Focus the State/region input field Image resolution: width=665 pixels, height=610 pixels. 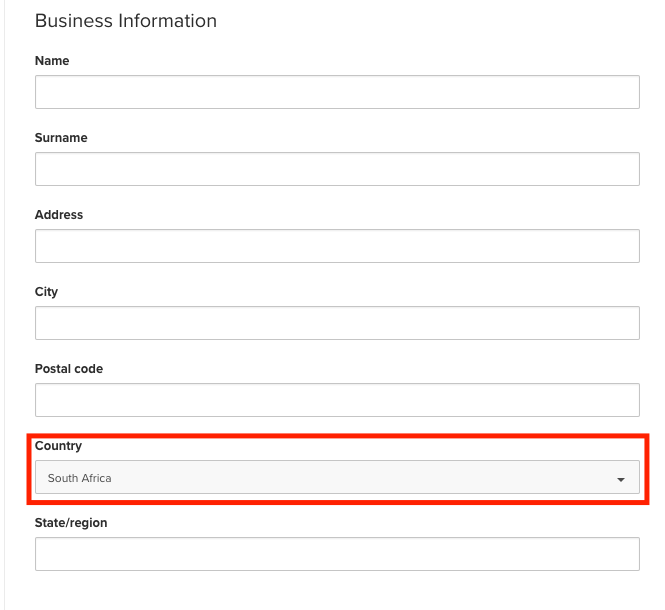click(337, 554)
